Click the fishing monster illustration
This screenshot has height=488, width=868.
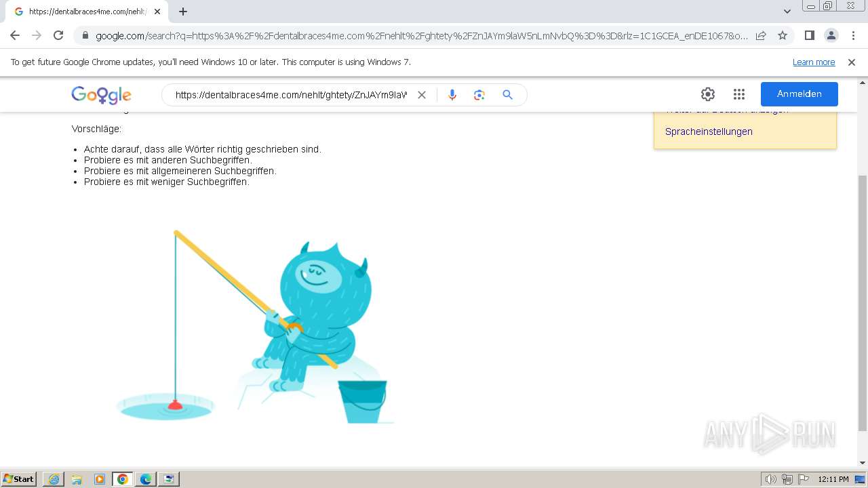[255, 327]
